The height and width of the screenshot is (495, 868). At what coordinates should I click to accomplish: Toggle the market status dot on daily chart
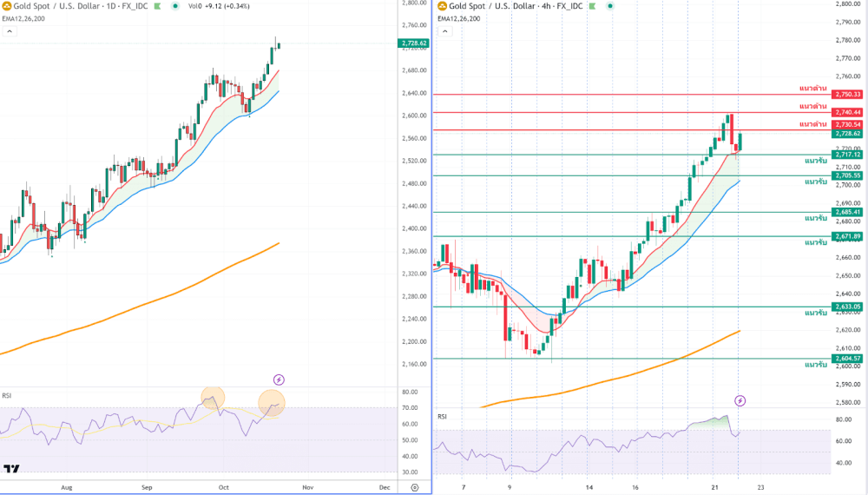coord(174,6)
